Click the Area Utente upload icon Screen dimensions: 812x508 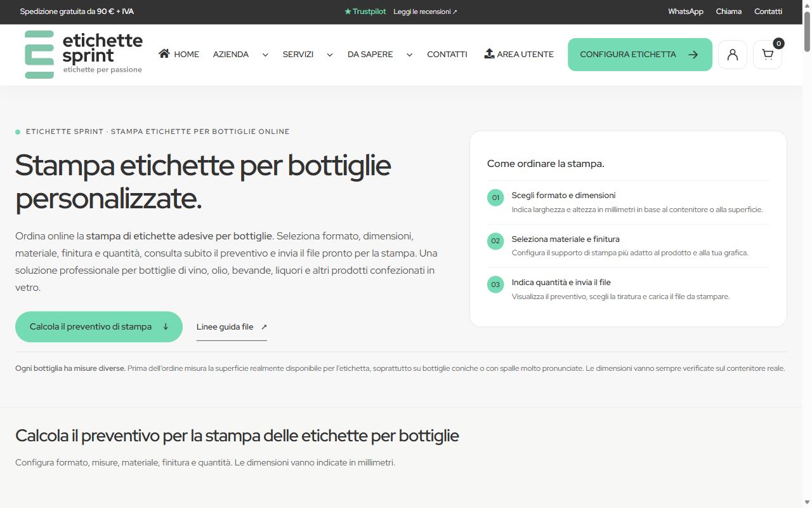(489, 53)
